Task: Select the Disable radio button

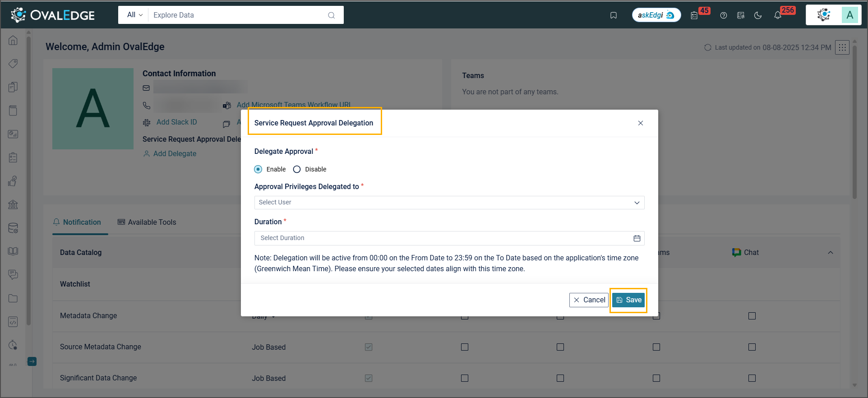Action: point(297,169)
